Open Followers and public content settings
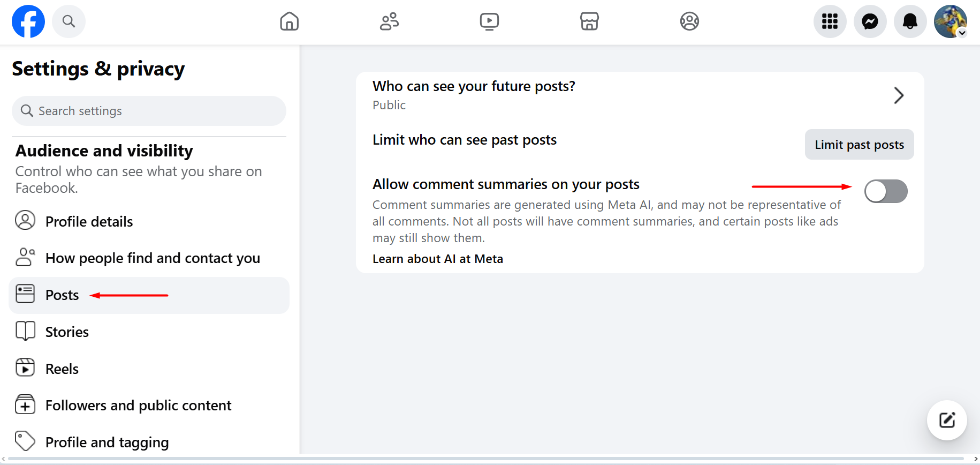The width and height of the screenshot is (980, 465). [x=138, y=406]
